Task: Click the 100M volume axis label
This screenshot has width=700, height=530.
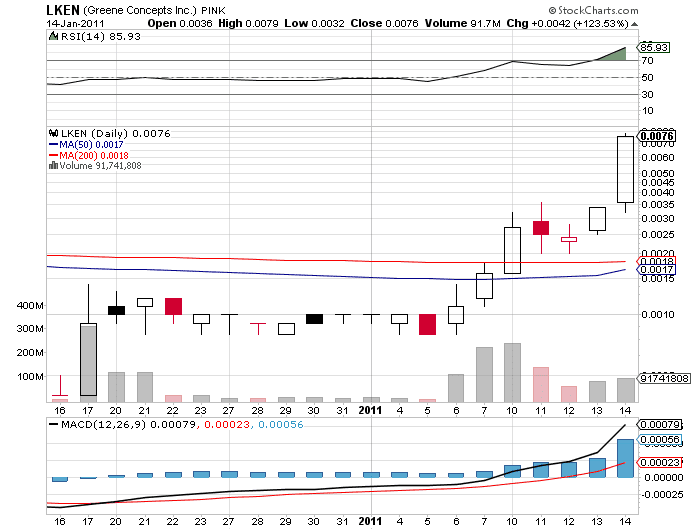Action: 30,376
